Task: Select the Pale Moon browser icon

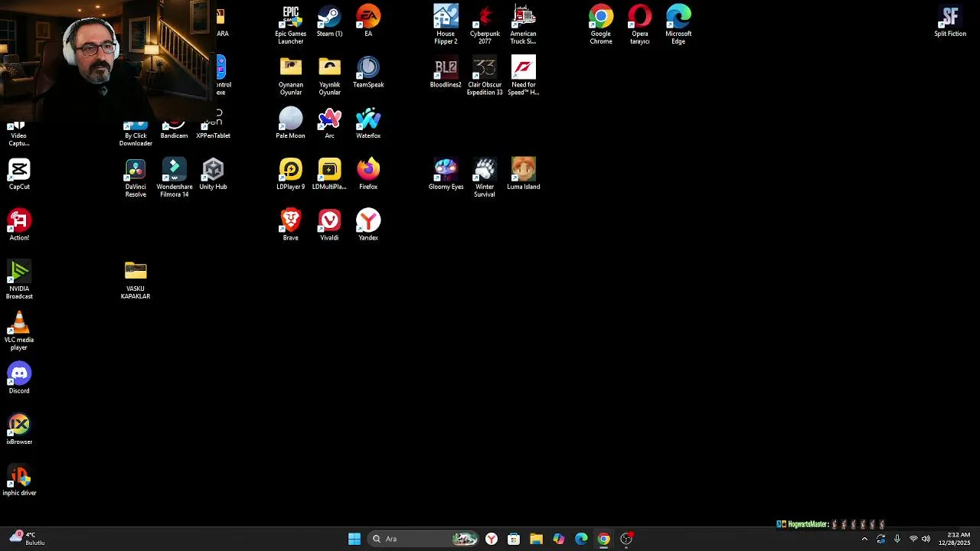Action: (x=290, y=123)
